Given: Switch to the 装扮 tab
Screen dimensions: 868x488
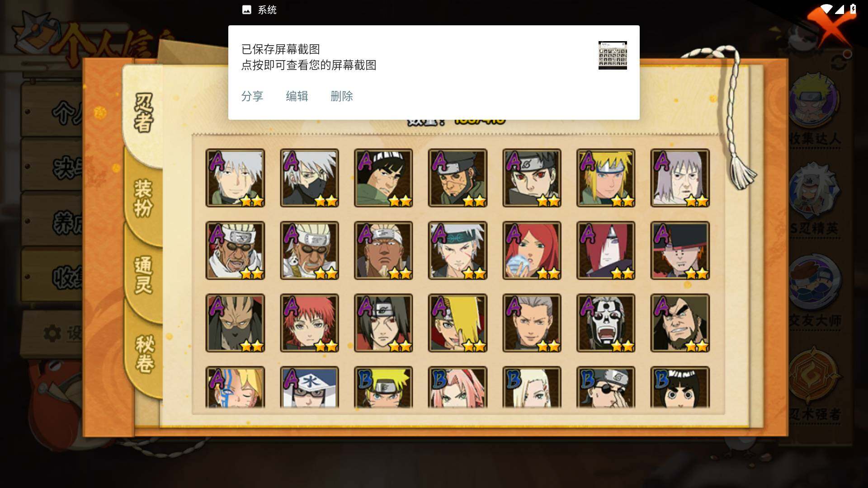Looking at the screenshot, I should tap(144, 198).
